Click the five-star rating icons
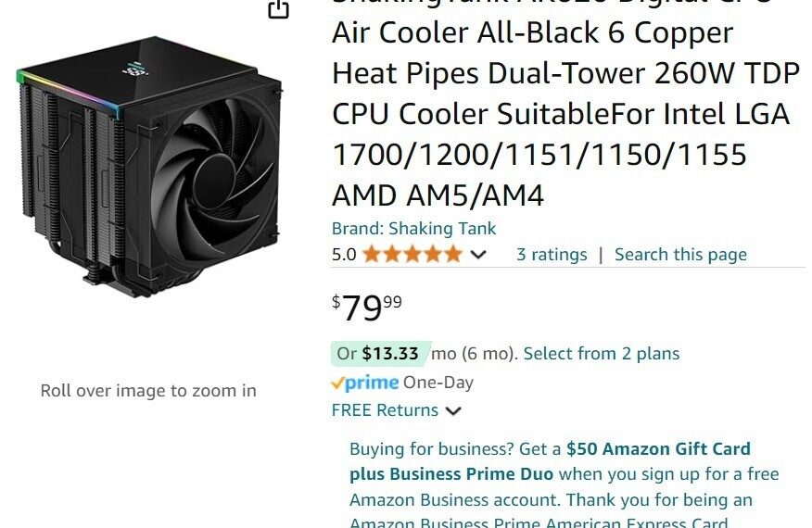 coord(412,255)
